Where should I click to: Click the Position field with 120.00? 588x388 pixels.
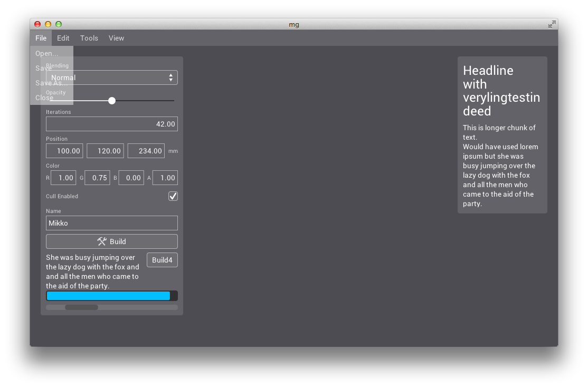(106, 151)
